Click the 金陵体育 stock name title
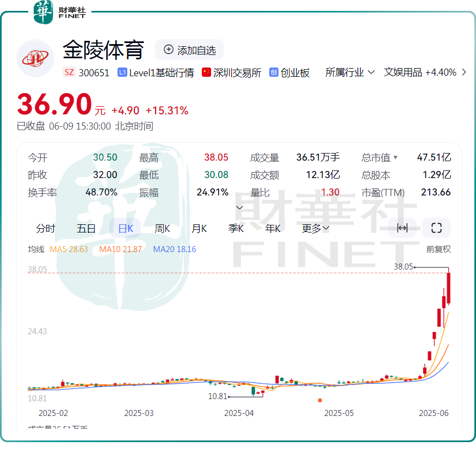The height and width of the screenshot is (453, 476). pos(103,50)
